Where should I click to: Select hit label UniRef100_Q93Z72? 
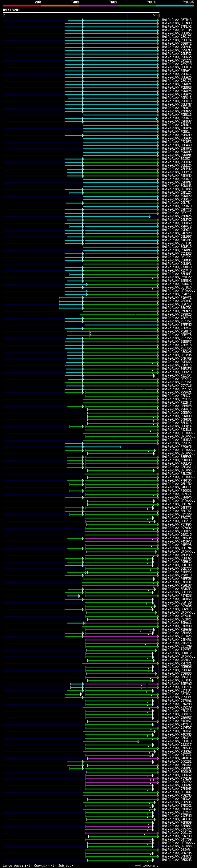[x=177, y=61]
